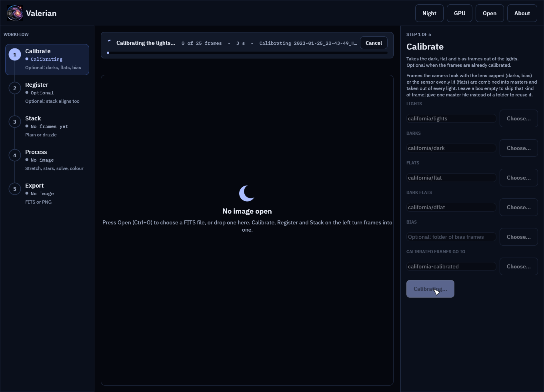Screen dimensions: 544x392
Task: Select the Calibrate workflow step
Action: [x=47, y=60]
